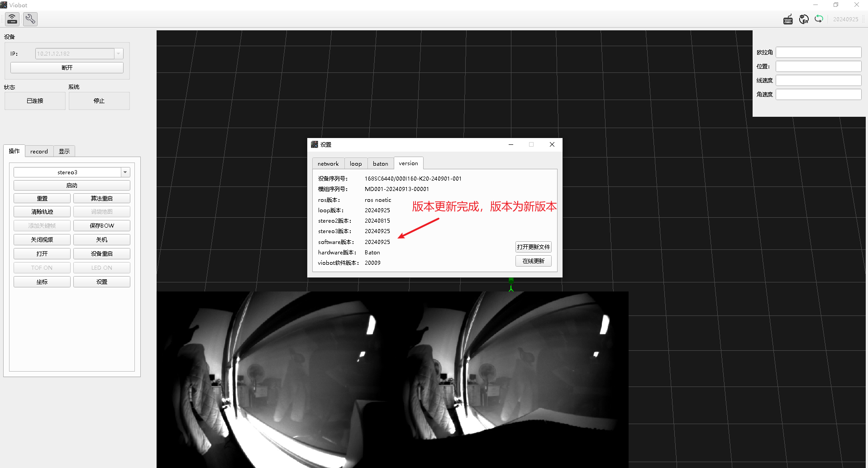Click the 设备重启 device reboot button
Screen dimensions: 868x468
102,254
